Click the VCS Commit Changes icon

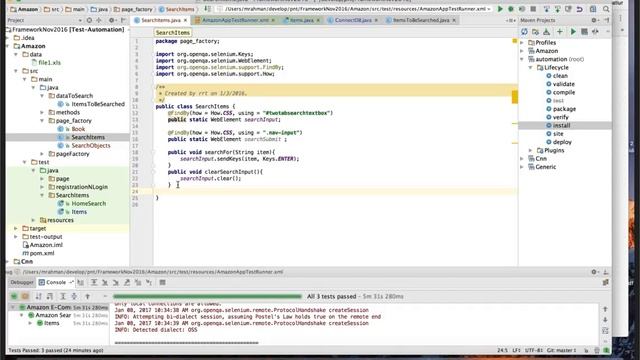(557, 9)
